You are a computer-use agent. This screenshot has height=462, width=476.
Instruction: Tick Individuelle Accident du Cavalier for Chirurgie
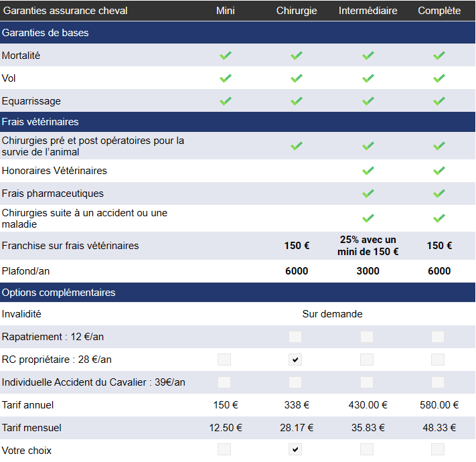tap(295, 382)
